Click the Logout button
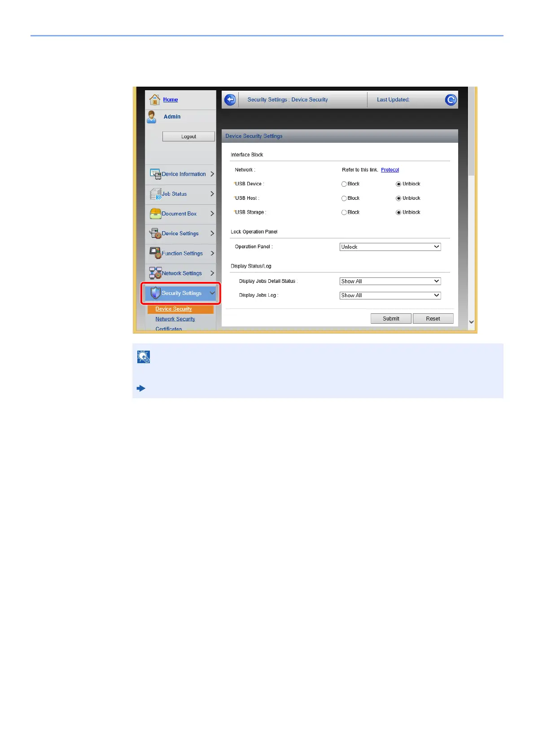The width and height of the screenshot is (534, 756). pos(188,136)
